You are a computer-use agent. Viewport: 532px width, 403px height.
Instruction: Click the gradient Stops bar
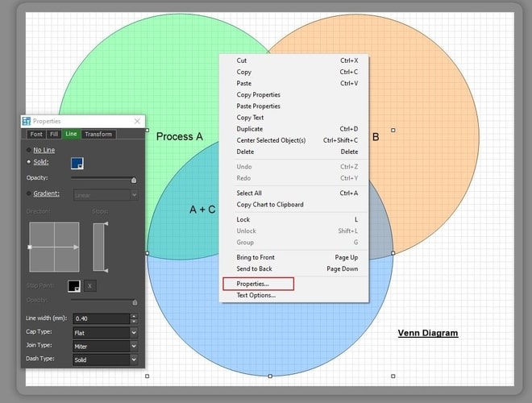98,247
